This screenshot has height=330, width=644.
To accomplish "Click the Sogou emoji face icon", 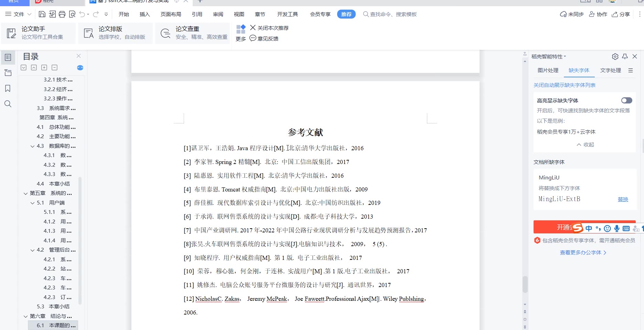I will coord(608,228).
